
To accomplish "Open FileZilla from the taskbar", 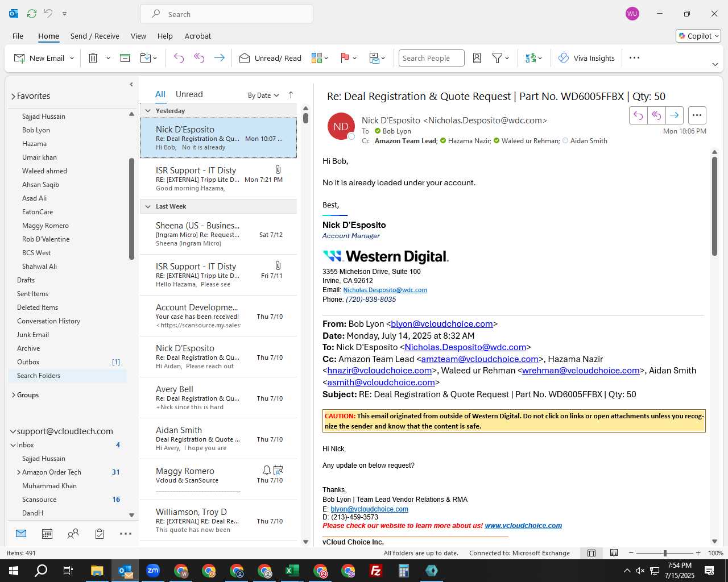I will click(x=376, y=571).
